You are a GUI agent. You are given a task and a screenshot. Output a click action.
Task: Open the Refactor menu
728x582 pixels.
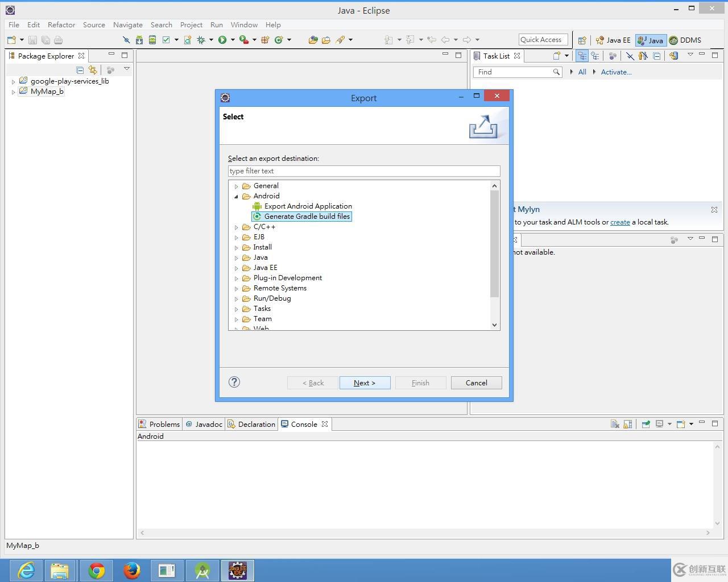click(x=61, y=24)
